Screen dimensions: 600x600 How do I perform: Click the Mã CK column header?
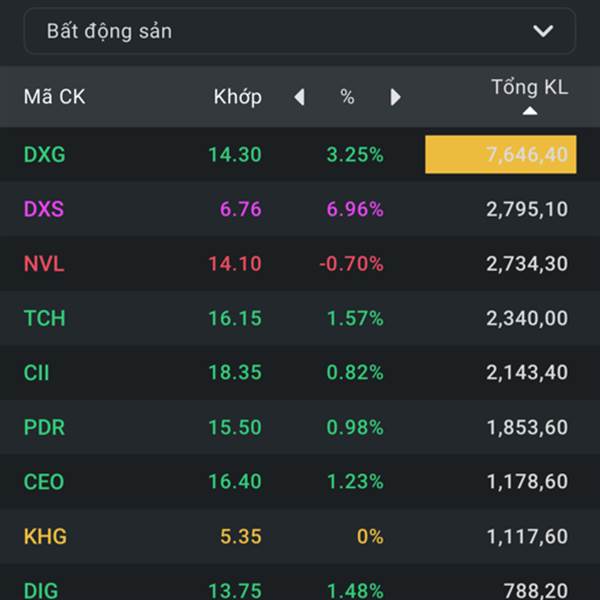pos(54,97)
